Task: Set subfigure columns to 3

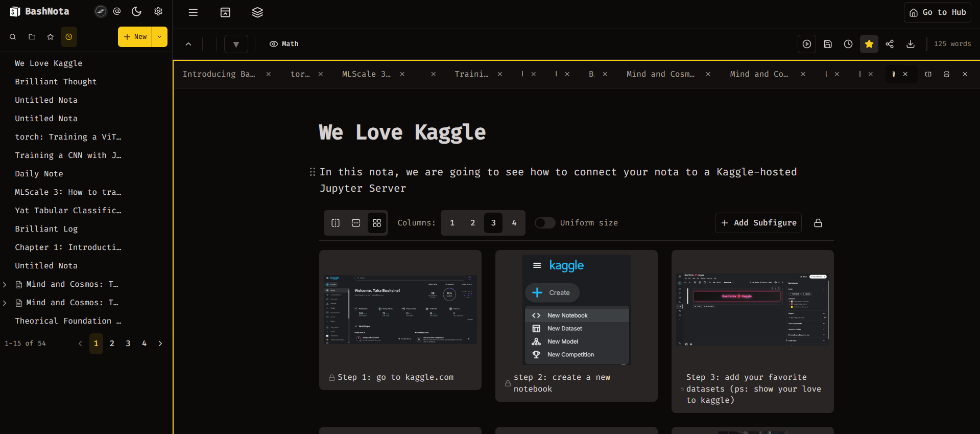Action: point(493,223)
